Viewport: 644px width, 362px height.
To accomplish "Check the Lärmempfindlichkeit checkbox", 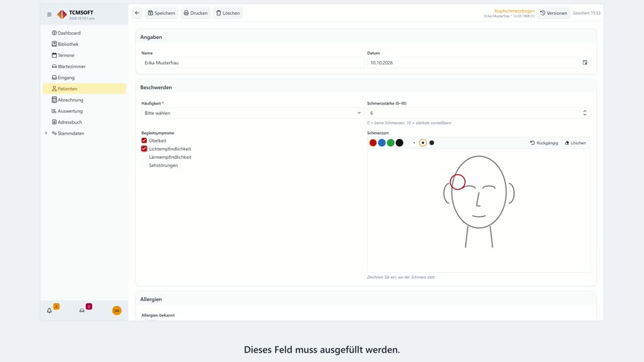I will (x=144, y=157).
